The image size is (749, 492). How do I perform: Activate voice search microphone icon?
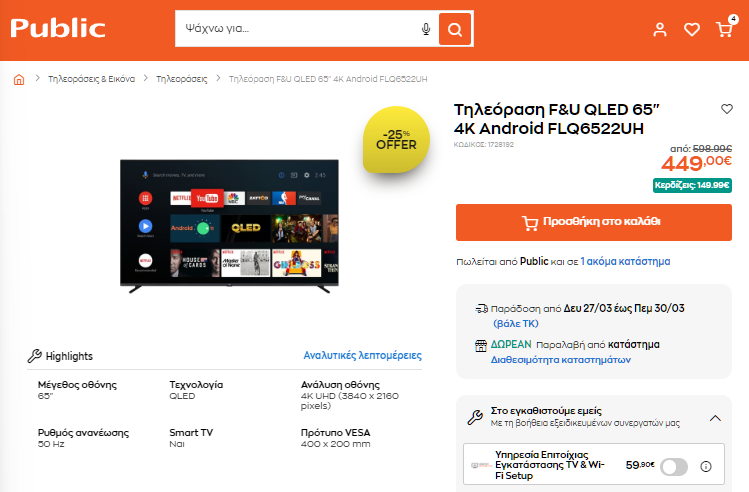click(x=426, y=29)
